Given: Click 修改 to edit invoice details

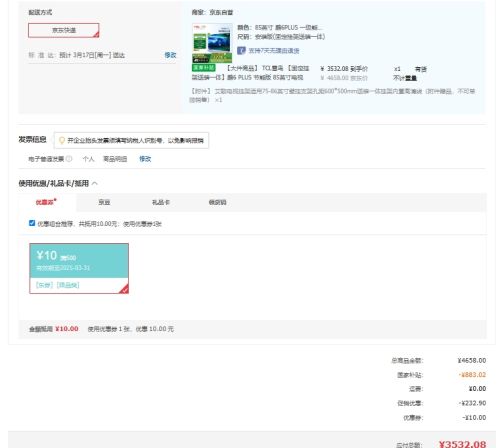Looking at the screenshot, I should 145,159.
